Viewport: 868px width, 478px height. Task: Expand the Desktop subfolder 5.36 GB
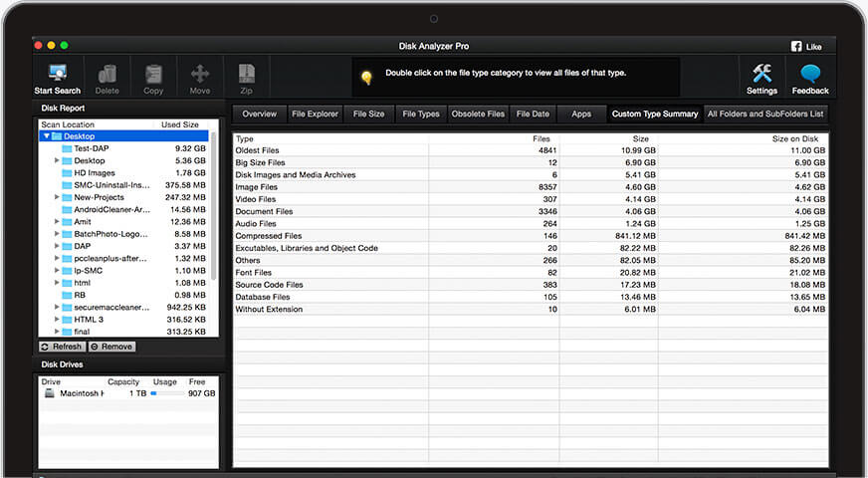57,160
